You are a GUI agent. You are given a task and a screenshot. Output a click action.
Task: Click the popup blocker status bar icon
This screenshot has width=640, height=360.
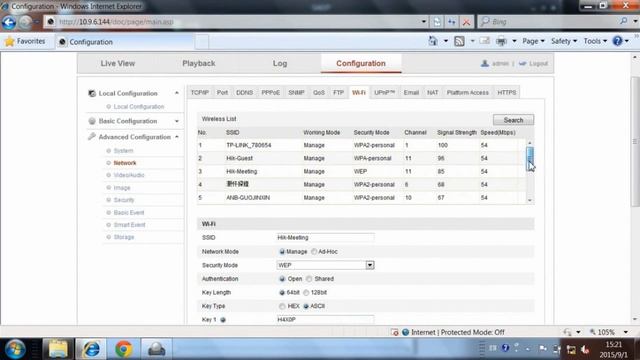coord(394,332)
